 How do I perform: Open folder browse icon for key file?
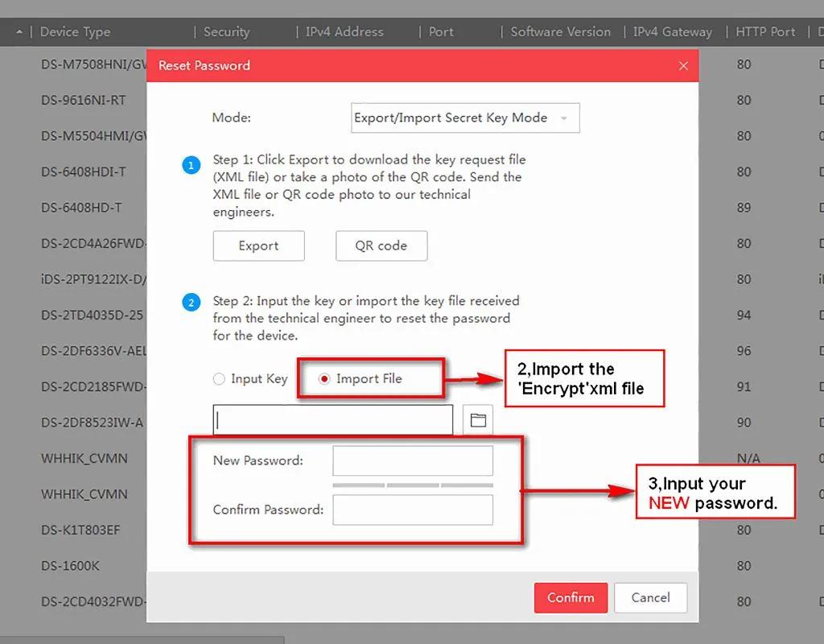pyautogui.click(x=478, y=420)
